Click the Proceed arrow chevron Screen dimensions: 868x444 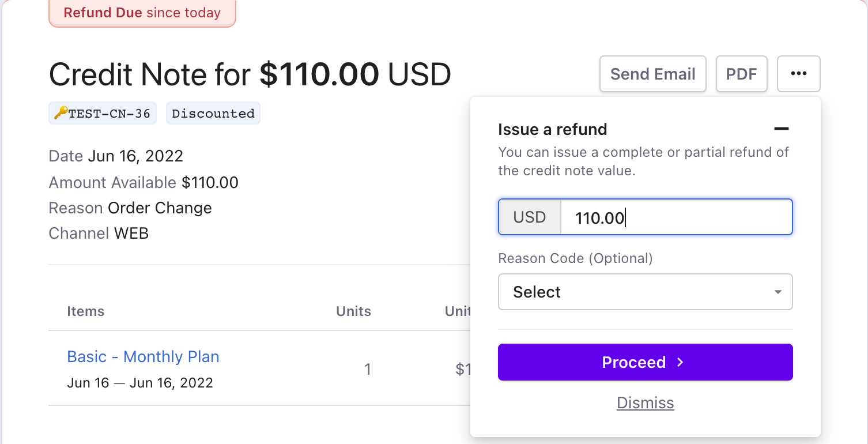(x=680, y=362)
